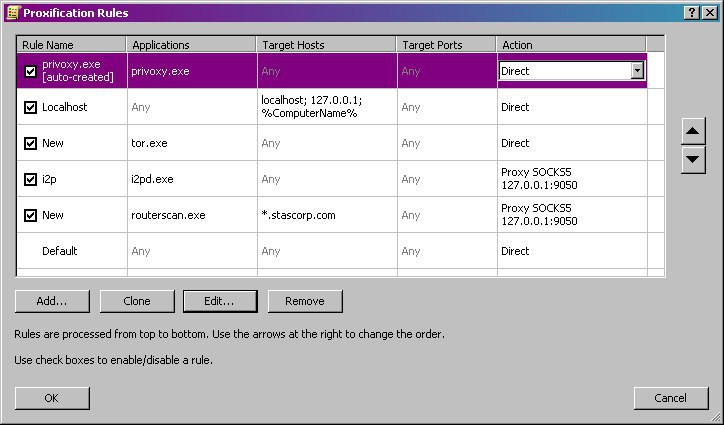724x425 pixels.
Task: Click the Direct action of tor.exe rule
Action: click(x=572, y=143)
